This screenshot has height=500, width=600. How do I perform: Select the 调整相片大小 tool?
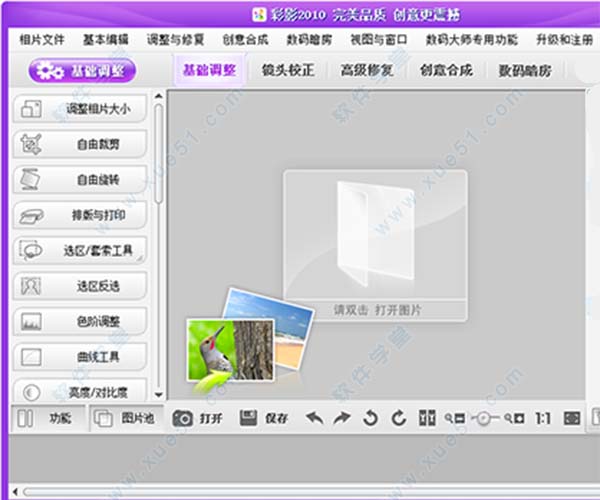(80, 109)
